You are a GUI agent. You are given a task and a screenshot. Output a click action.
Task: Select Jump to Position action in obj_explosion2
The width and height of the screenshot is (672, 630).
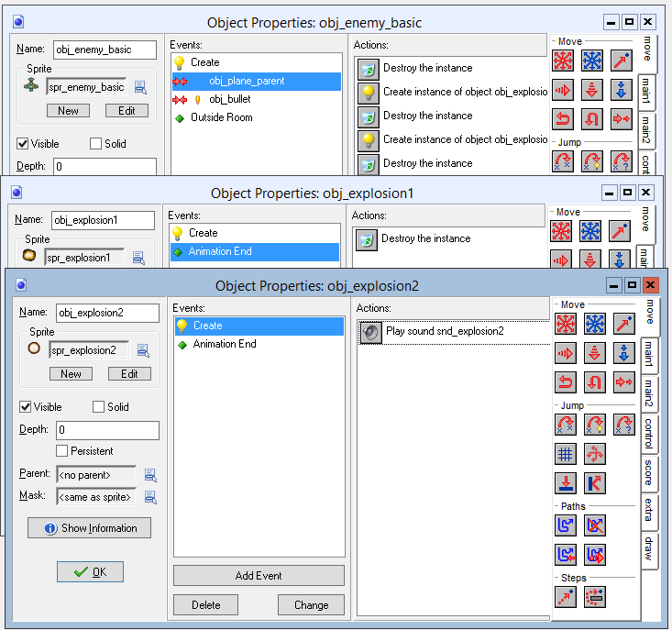point(566,425)
